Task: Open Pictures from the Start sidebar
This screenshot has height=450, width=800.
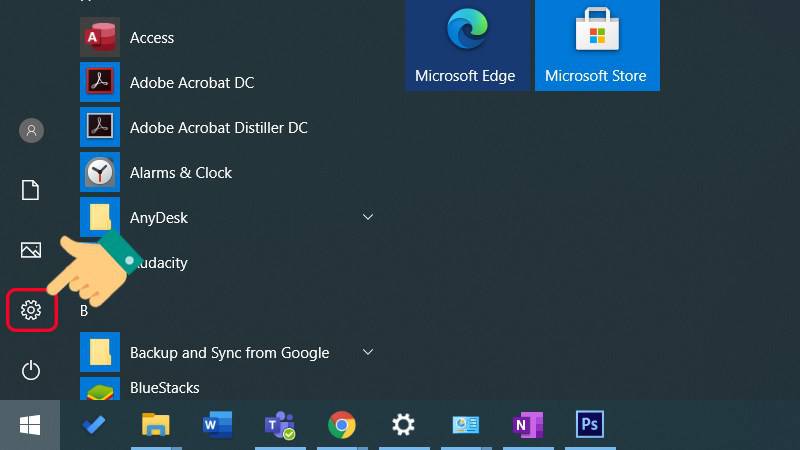Action: (x=31, y=250)
